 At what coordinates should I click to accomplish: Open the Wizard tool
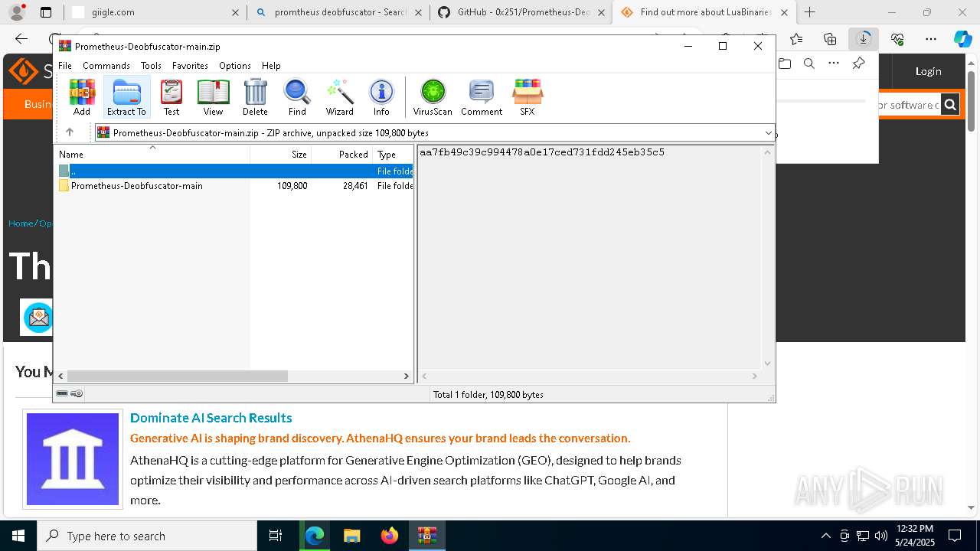tap(340, 97)
